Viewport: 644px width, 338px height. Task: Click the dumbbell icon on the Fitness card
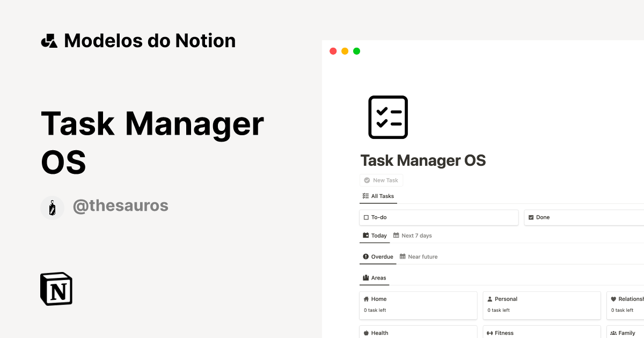pyautogui.click(x=491, y=333)
